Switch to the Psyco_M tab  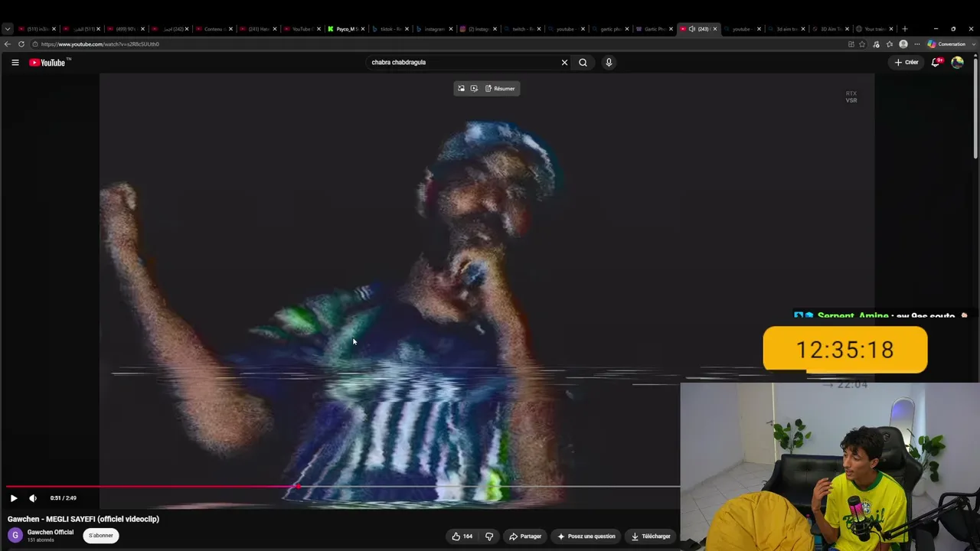click(x=345, y=29)
